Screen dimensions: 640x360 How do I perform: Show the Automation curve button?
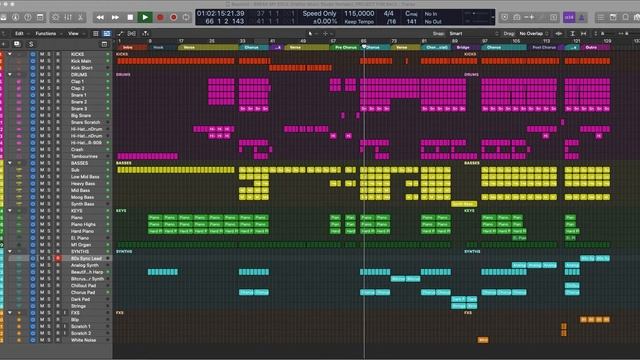(120, 33)
